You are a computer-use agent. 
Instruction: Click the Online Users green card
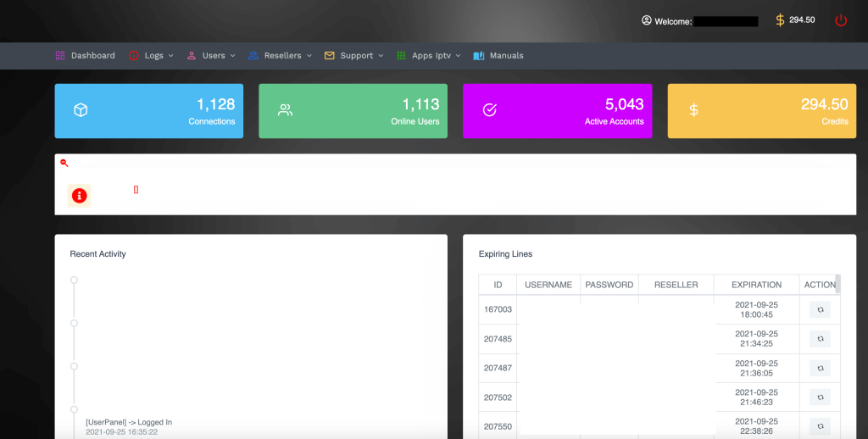tap(353, 111)
